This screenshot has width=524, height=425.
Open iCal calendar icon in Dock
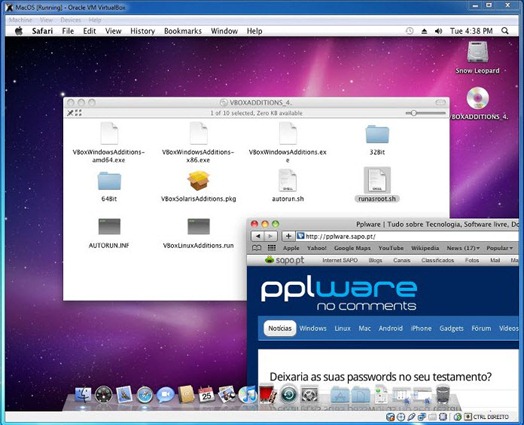(x=206, y=395)
